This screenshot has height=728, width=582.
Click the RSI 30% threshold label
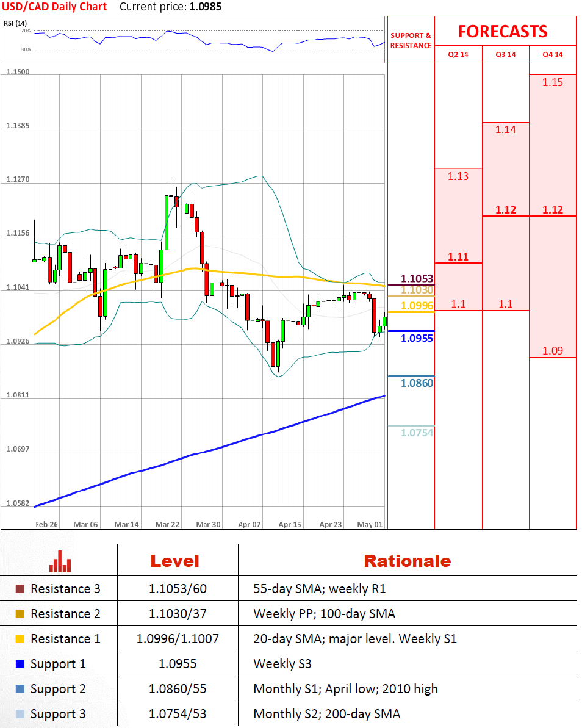tap(26, 49)
